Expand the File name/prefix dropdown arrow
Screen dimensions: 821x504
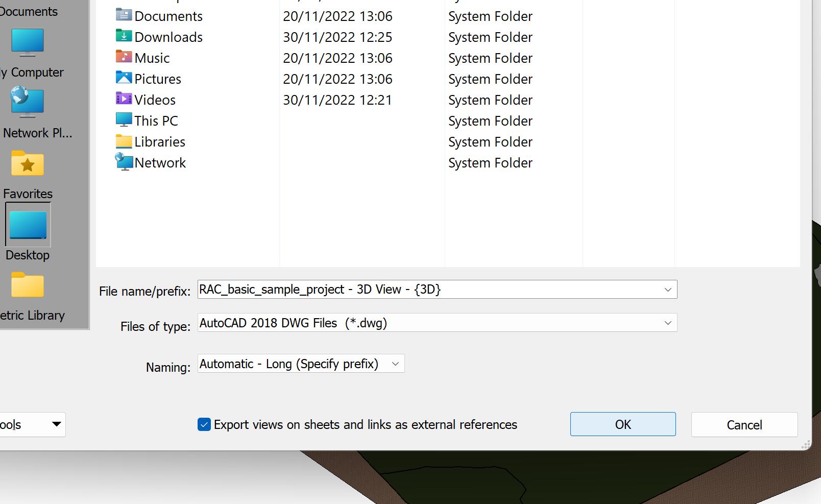coord(667,290)
